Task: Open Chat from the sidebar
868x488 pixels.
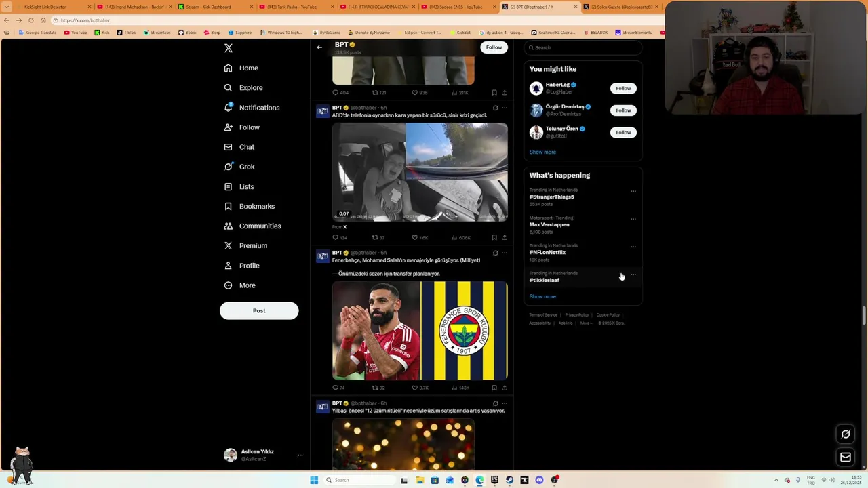Action: point(239,147)
